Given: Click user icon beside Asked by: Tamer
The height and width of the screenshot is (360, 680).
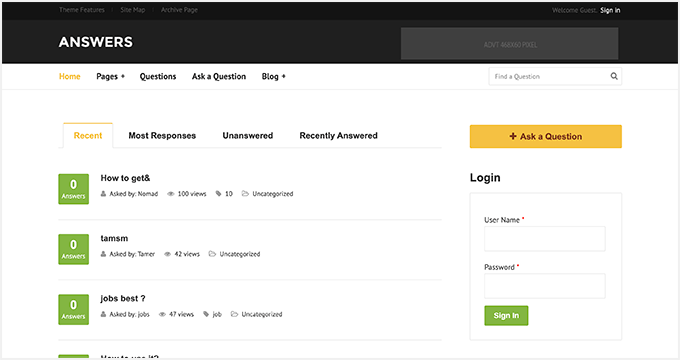Looking at the screenshot, I should (103, 254).
